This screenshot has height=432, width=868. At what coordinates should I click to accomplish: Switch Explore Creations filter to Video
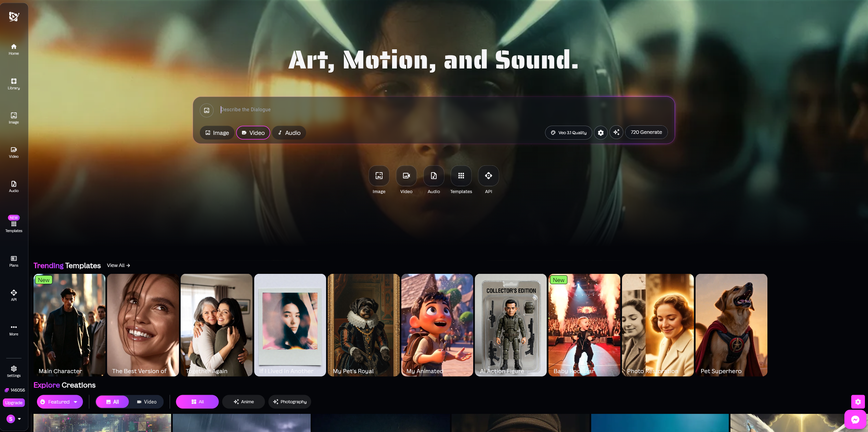coord(146,402)
